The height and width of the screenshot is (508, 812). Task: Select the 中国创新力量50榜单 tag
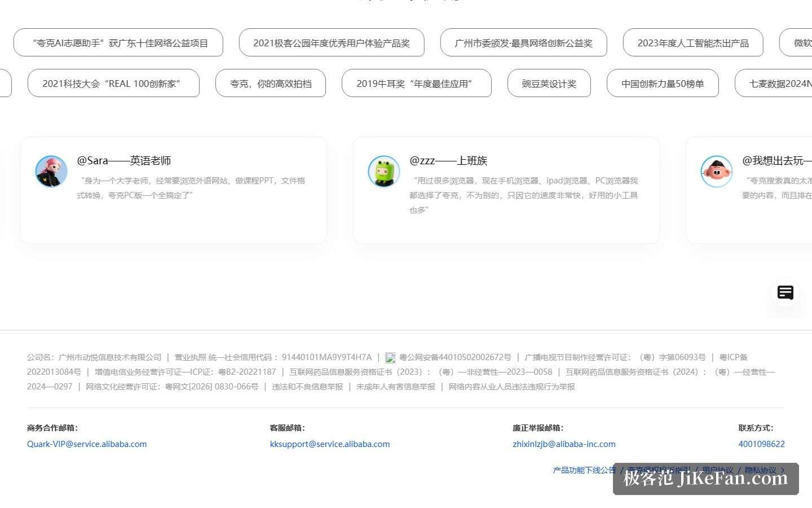pyautogui.click(x=663, y=84)
